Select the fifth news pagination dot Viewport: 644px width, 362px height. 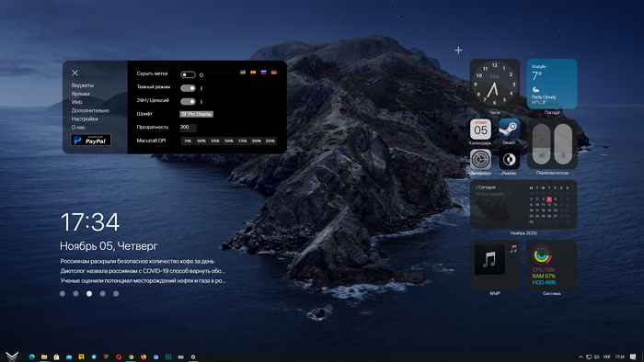click(116, 293)
